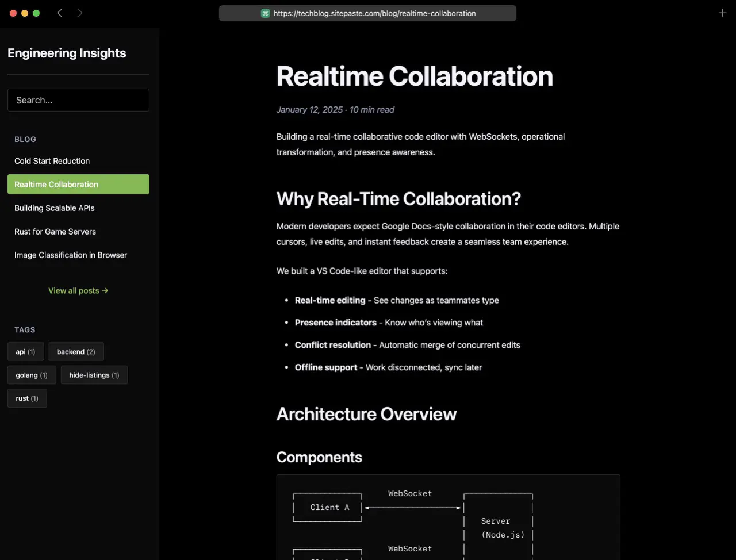Open the 'Cold Start Reduction' post
This screenshot has height=560, width=736.
tap(52, 161)
